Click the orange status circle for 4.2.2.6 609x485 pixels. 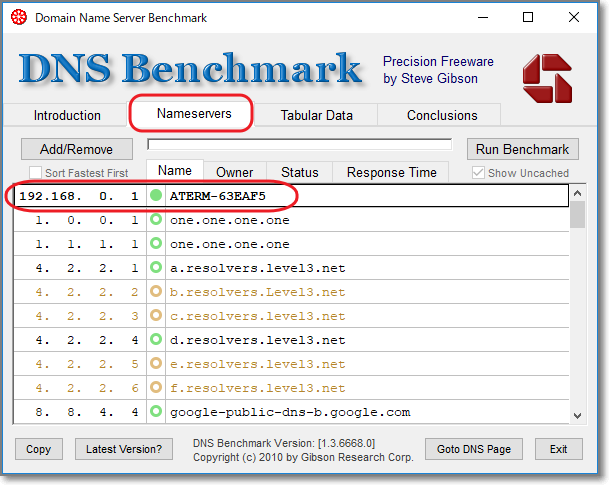(155, 388)
